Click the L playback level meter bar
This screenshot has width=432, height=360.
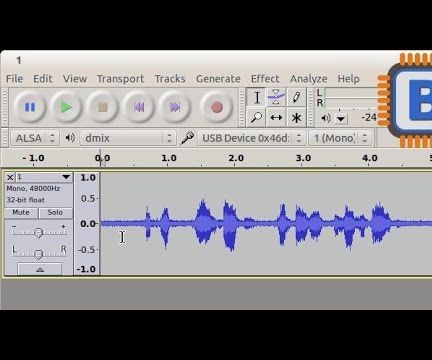coord(351,92)
